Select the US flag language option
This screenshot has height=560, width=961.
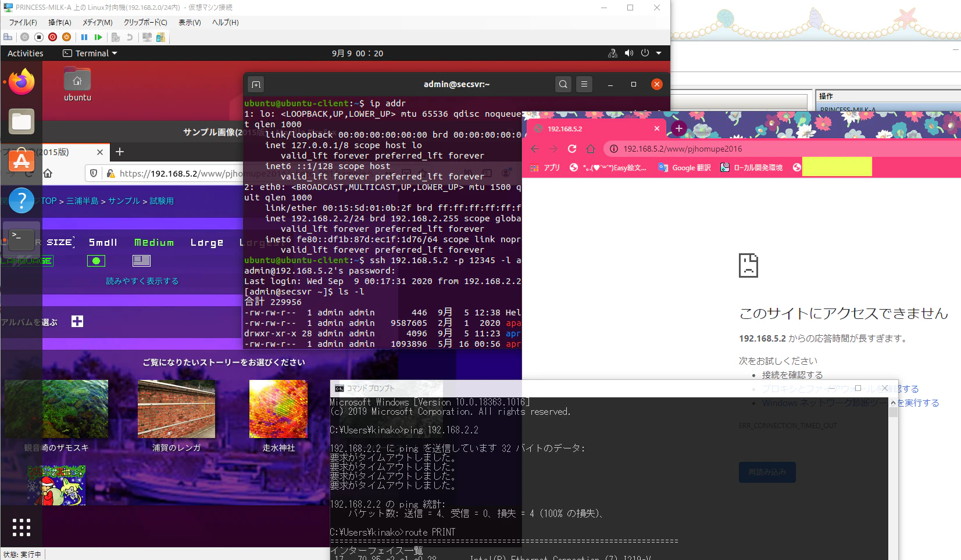pos(141,261)
